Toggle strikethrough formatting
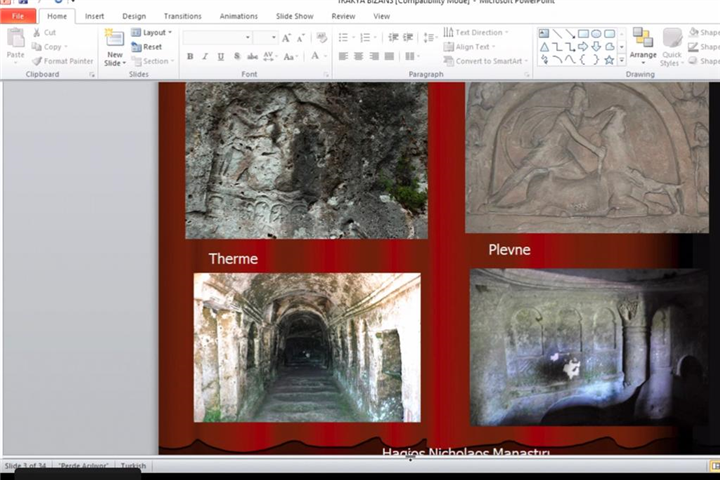 pos(252,56)
